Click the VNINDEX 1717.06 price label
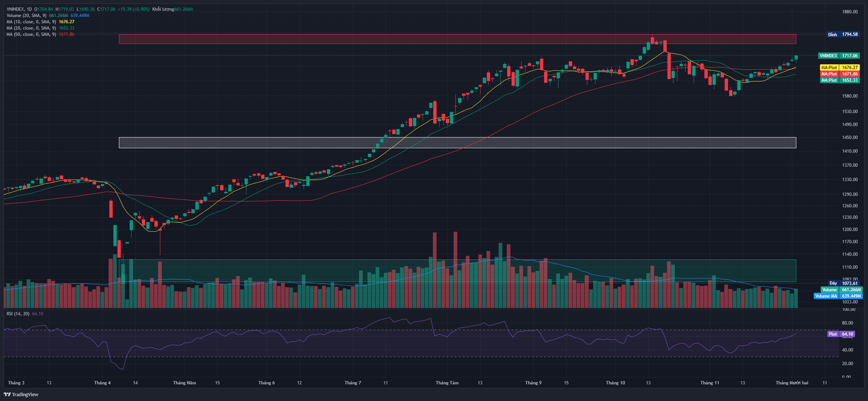This screenshot has height=401, width=868. click(x=839, y=56)
